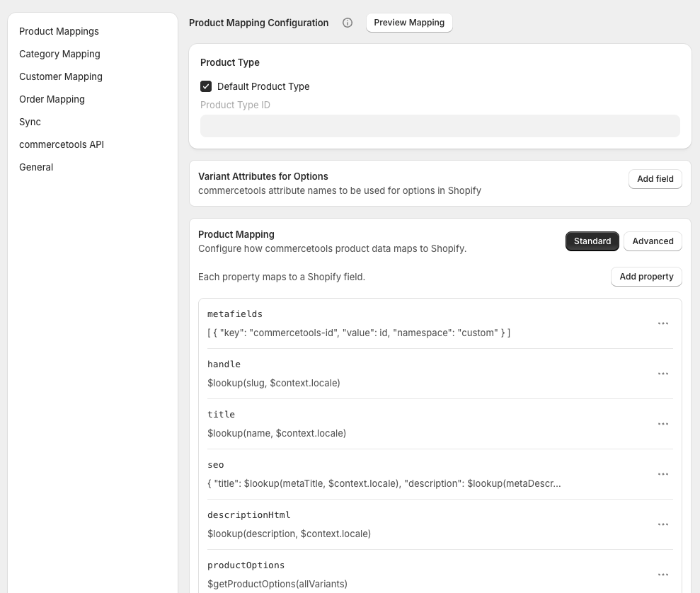Open the handle row options menu
This screenshot has height=593, width=700.
pos(663,374)
